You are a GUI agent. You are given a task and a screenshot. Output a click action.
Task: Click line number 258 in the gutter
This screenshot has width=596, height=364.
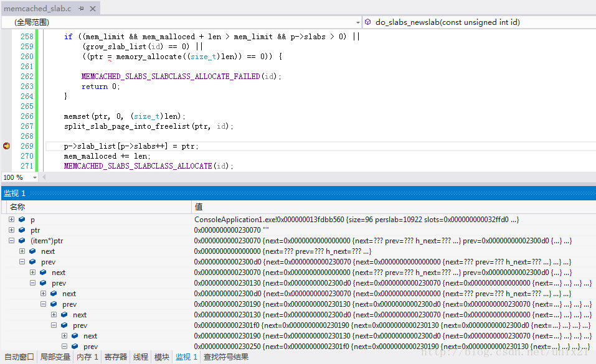(x=27, y=37)
